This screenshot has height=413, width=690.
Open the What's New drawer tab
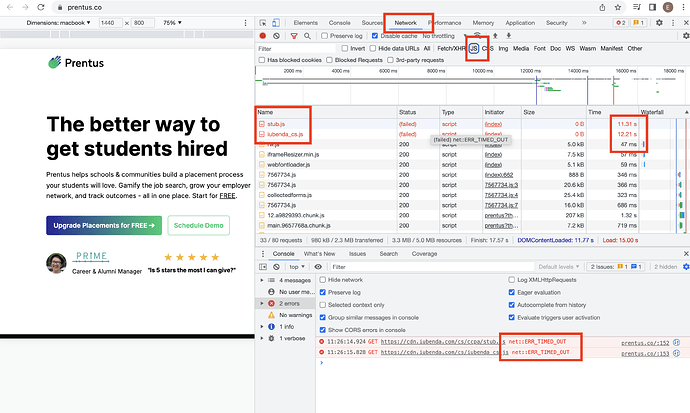pyautogui.click(x=319, y=254)
